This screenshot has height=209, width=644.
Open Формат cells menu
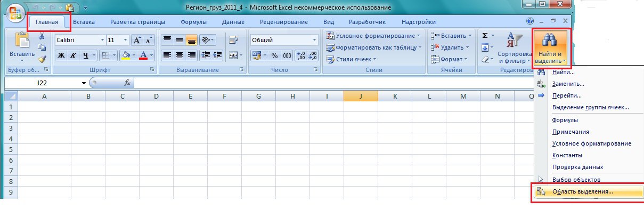point(449,59)
